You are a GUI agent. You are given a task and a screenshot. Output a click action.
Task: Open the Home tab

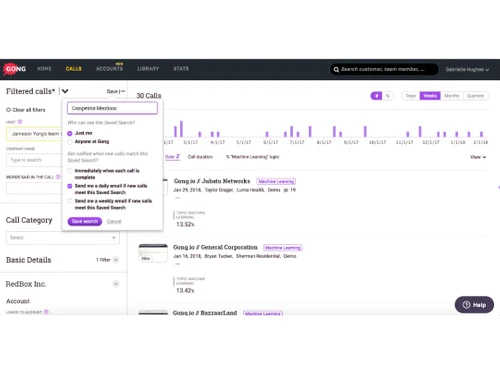[x=44, y=69]
